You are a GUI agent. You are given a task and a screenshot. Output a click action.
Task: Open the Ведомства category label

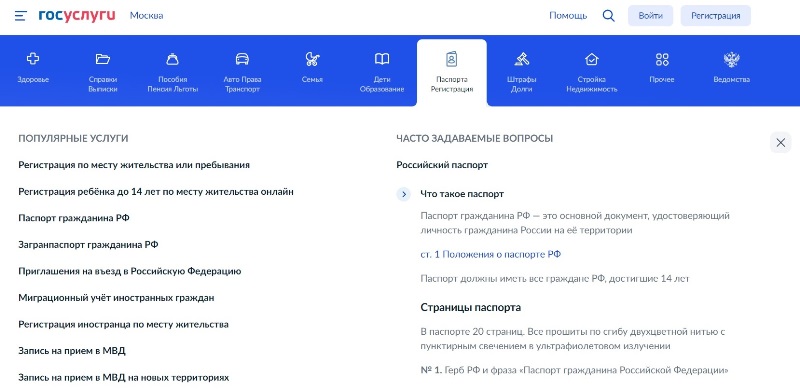tap(731, 80)
